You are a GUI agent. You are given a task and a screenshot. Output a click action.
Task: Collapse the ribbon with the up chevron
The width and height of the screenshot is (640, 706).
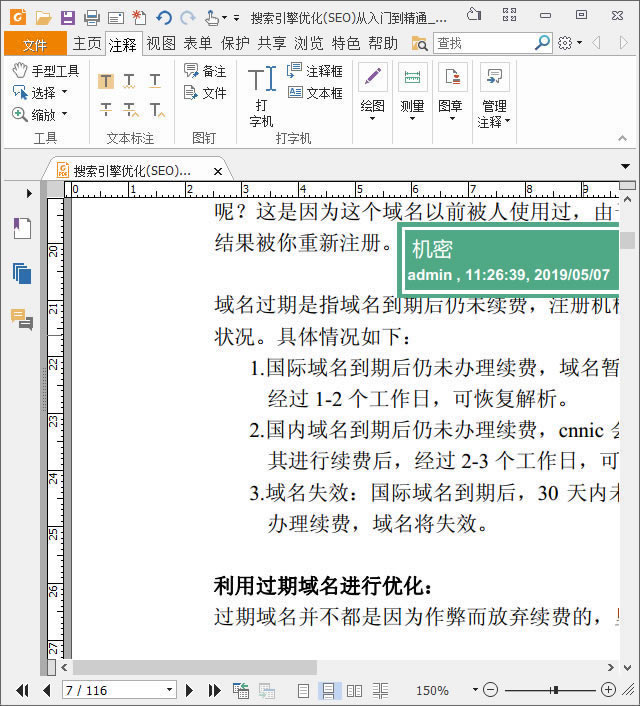622,138
